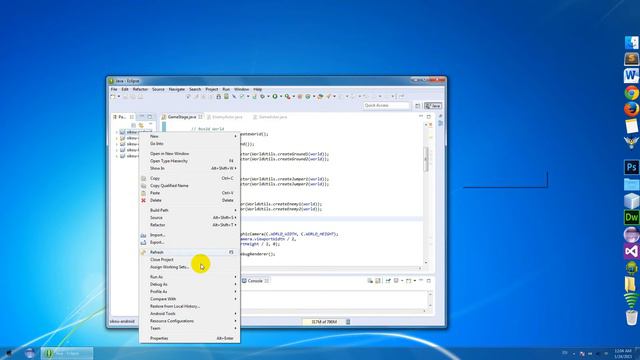The image size is (640, 360).
Task: Choose Export... from the context menu
Action: (189, 242)
